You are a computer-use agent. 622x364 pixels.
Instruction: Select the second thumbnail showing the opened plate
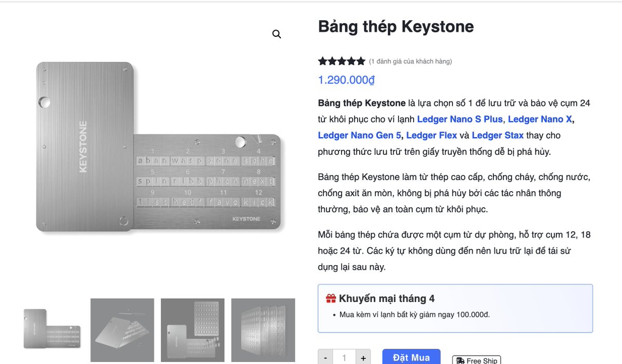(122, 330)
